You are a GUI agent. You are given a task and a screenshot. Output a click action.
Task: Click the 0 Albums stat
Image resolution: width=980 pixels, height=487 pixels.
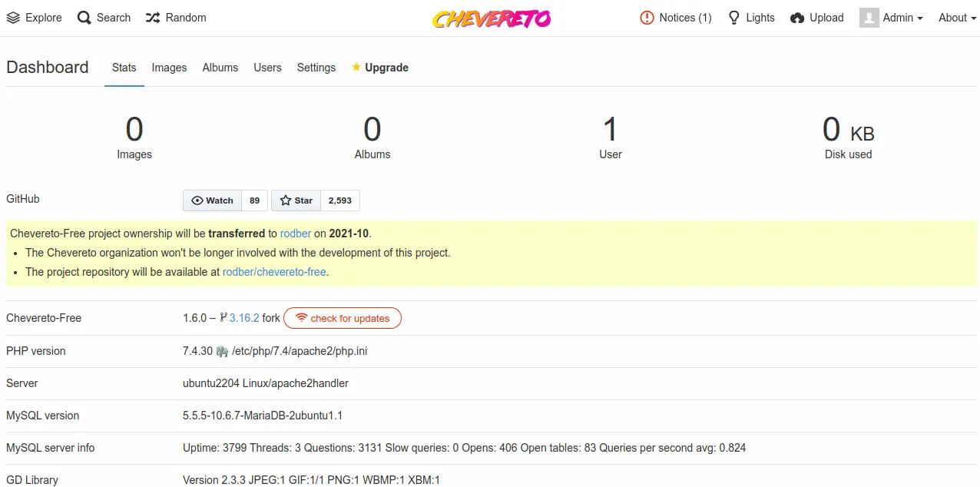[x=372, y=137]
